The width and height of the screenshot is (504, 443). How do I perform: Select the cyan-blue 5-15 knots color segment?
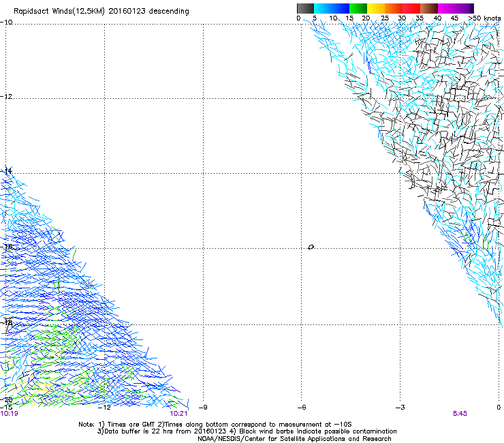point(332,8)
